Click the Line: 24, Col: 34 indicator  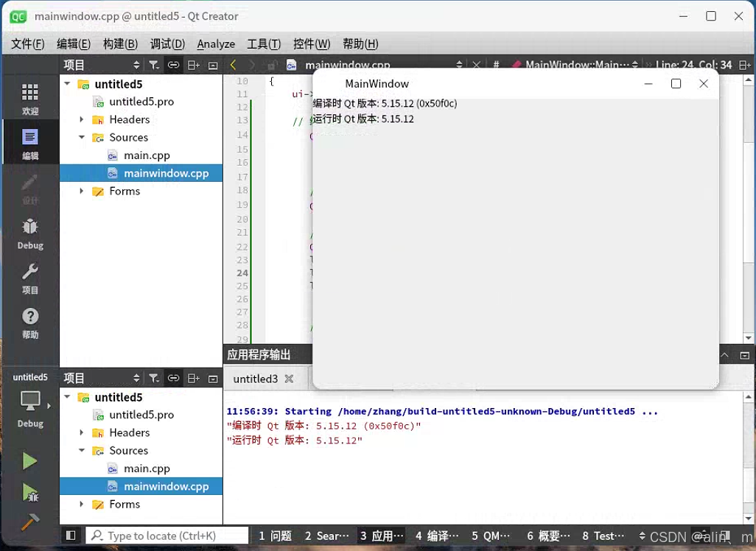(x=693, y=65)
